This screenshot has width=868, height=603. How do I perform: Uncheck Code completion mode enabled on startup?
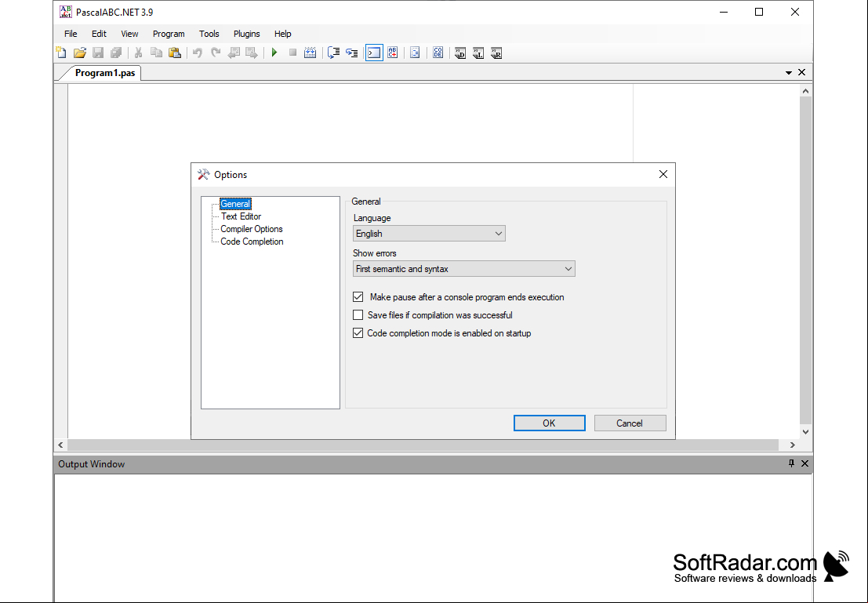(358, 333)
